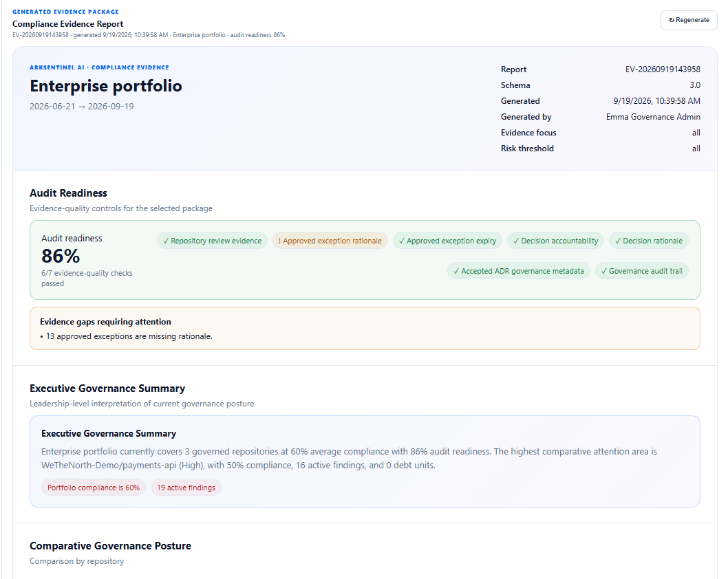The height and width of the screenshot is (579, 728).
Task: Select the Enterprise portfolio heading
Action: click(106, 86)
